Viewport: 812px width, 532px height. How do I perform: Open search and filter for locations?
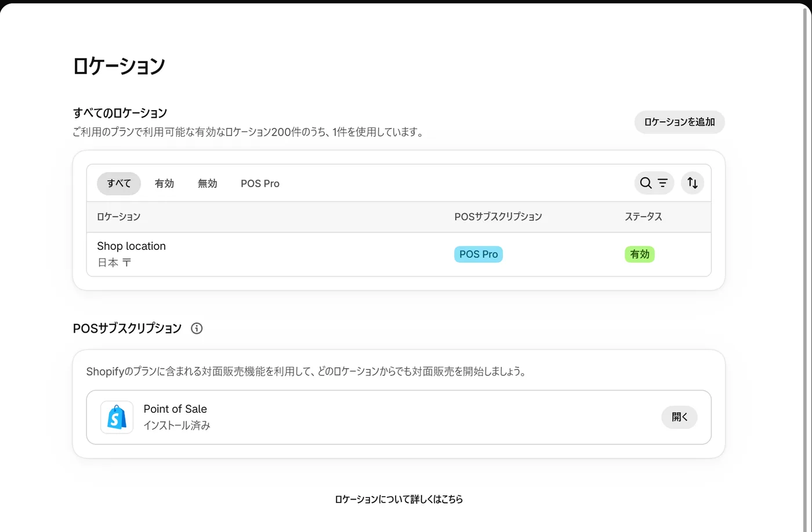pyautogui.click(x=654, y=183)
